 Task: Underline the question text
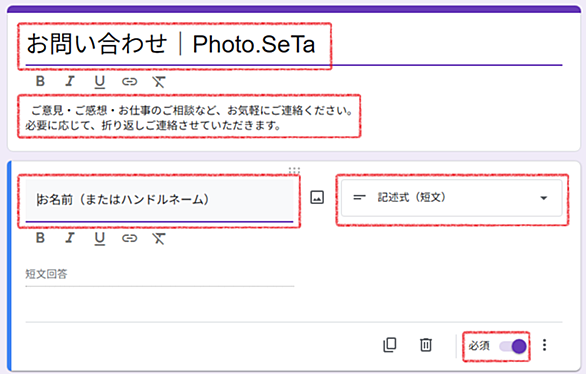click(x=99, y=238)
